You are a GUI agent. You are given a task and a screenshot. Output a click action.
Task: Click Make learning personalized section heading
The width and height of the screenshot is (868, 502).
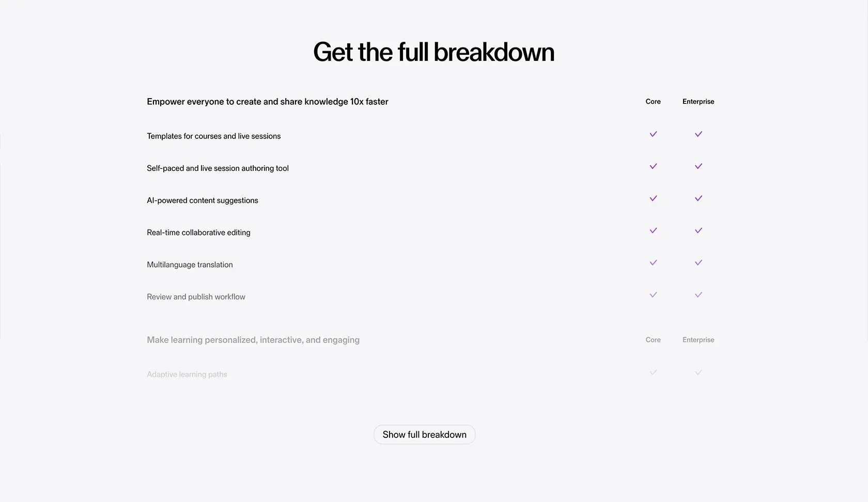[x=253, y=340]
